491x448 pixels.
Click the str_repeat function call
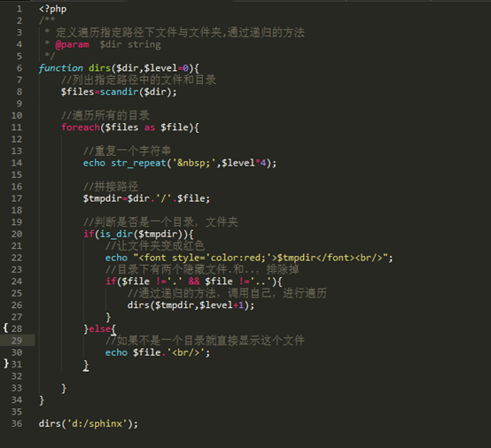click(138, 163)
